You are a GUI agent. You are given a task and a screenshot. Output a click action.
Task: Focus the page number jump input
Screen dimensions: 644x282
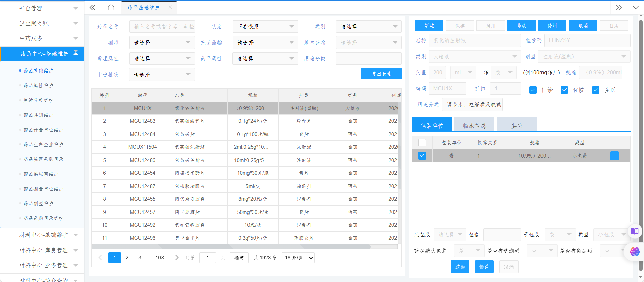[x=207, y=258]
